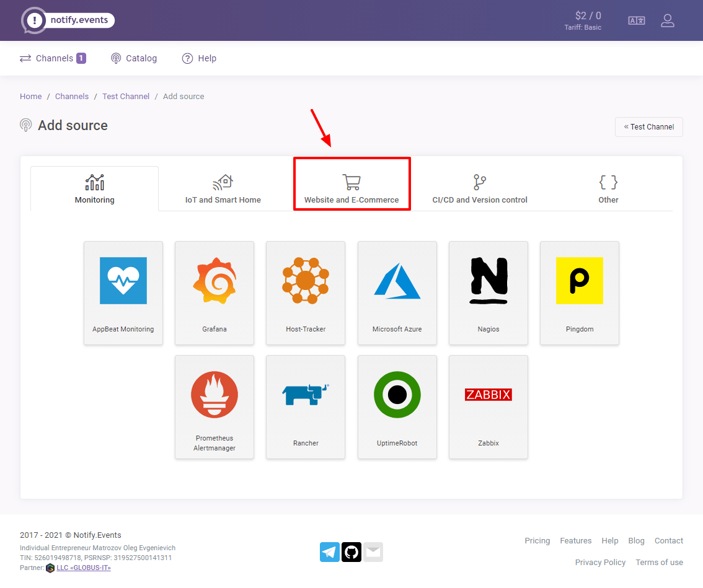The width and height of the screenshot is (703, 588).
Task: Open the LLC GLOBUS-IT partner link
Action: tap(84, 568)
